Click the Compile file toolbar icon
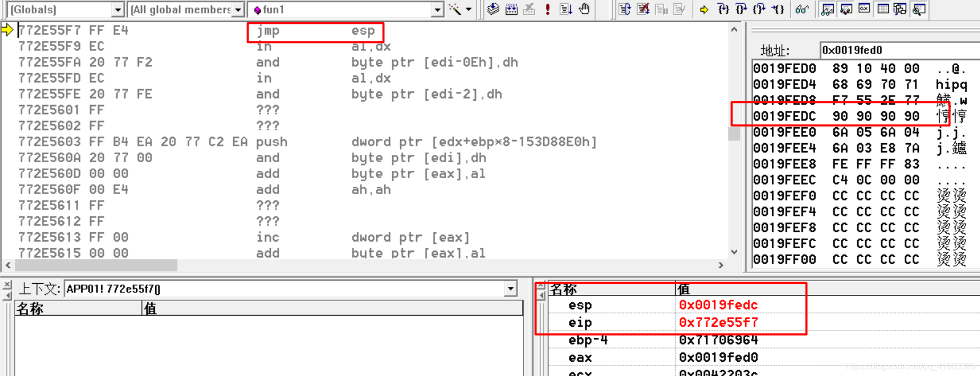Image resolution: width=980 pixels, height=376 pixels. pos(493,9)
